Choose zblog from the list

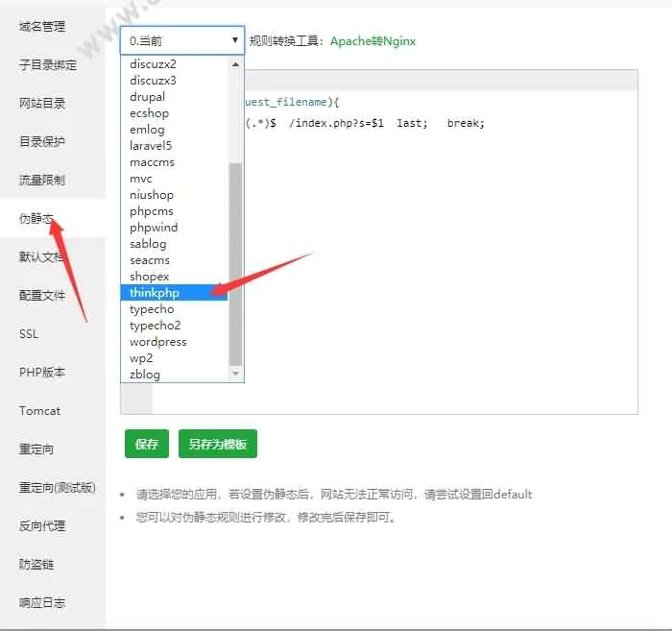point(145,375)
